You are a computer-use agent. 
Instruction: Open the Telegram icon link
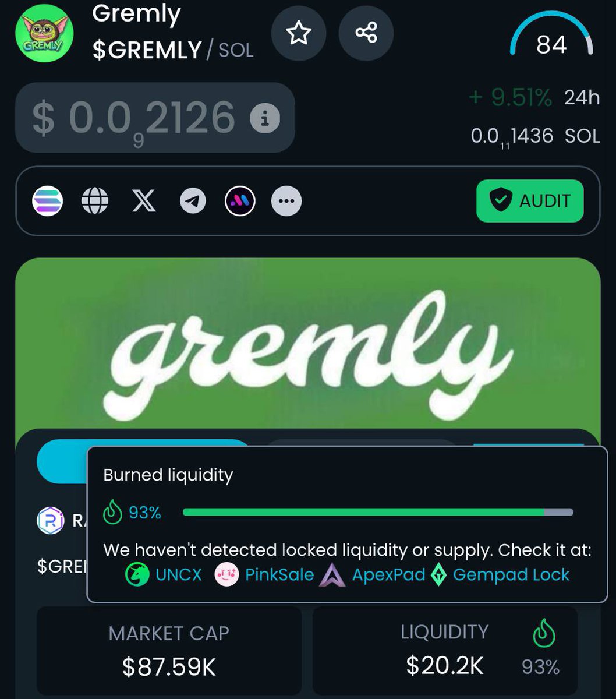tap(193, 202)
